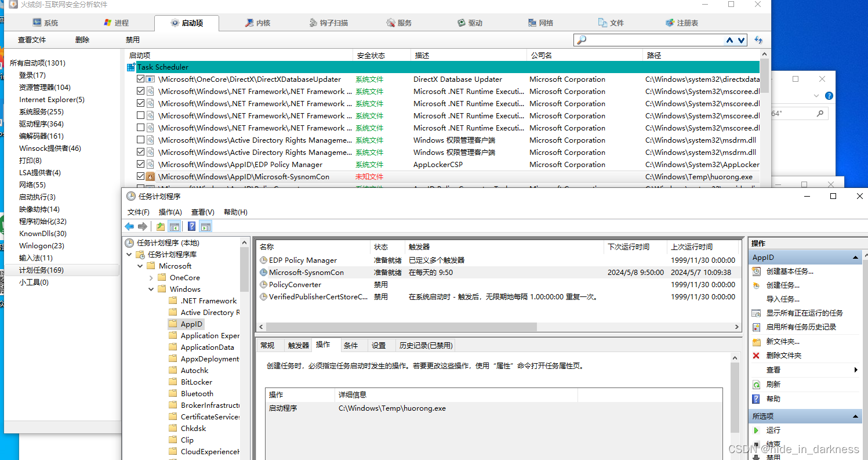Image resolution: width=868 pixels, height=460 pixels.
Task: Open the 操作(A) menu in Task Scheduler
Action: (170, 212)
